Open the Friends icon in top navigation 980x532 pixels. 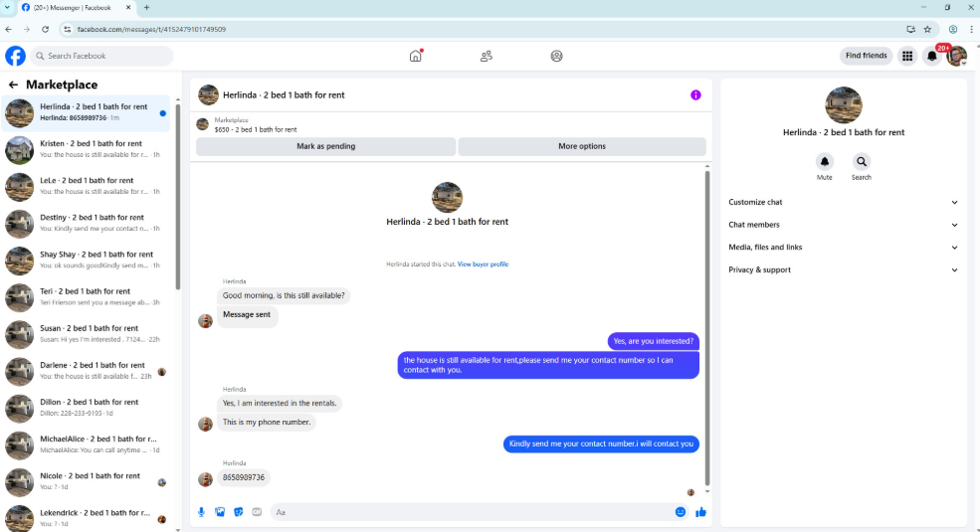coord(487,56)
